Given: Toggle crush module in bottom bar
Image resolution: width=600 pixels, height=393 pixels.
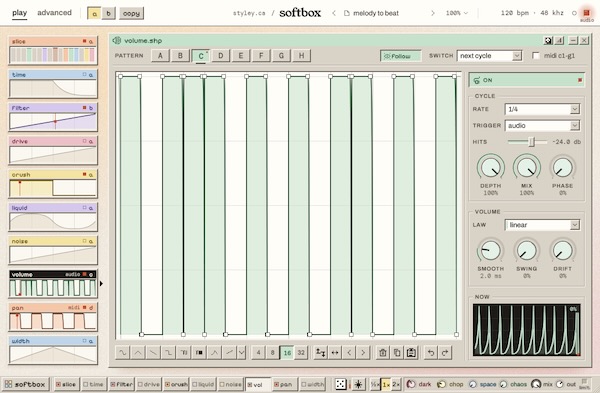Looking at the screenshot, I should (176, 384).
